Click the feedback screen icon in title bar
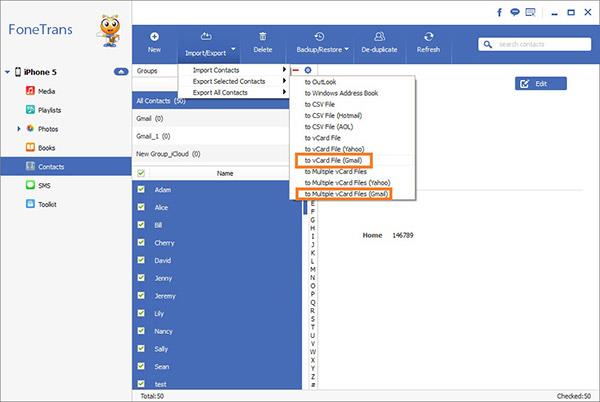 pos(530,13)
